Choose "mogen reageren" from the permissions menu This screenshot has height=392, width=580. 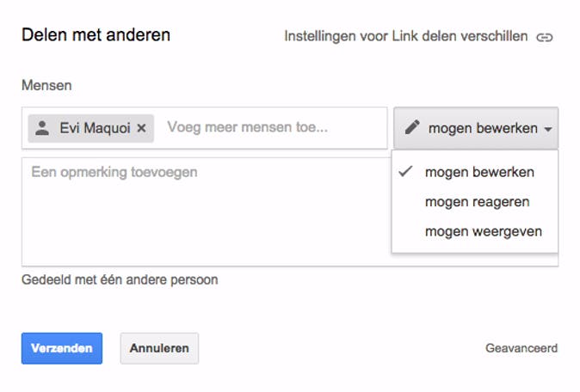[x=477, y=202]
